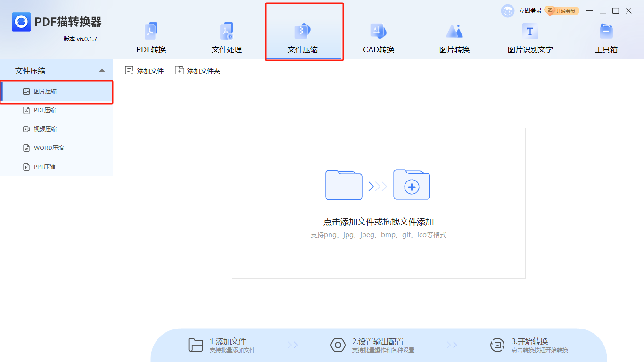The image size is (644, 362).
Task: Select PPT压缩 in the sidebar
Action: point(57,167)
